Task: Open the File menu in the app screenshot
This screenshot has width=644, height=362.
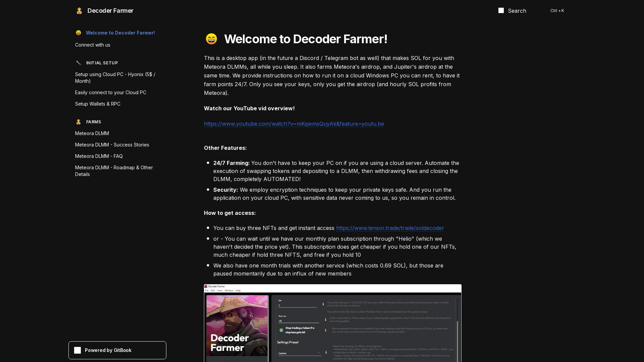Action: (x=207, y=290)
